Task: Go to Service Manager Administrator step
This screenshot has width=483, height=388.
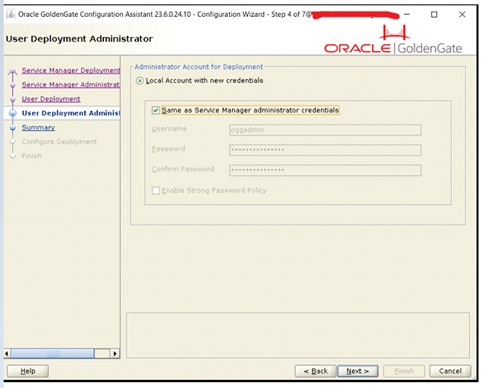Action: click(71, 85)
